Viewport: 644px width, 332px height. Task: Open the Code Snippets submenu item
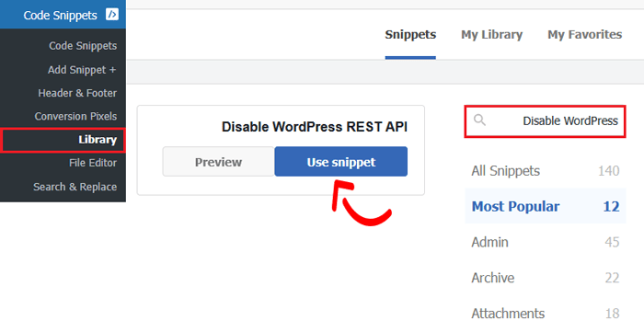[83, 46]
